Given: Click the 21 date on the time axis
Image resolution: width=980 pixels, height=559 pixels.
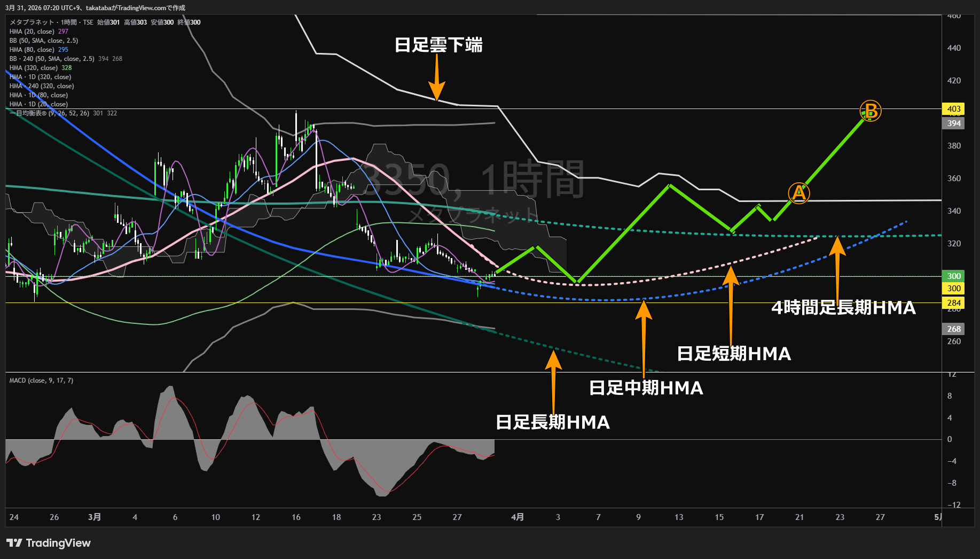Looking at the screenshot, I should 799,517.
